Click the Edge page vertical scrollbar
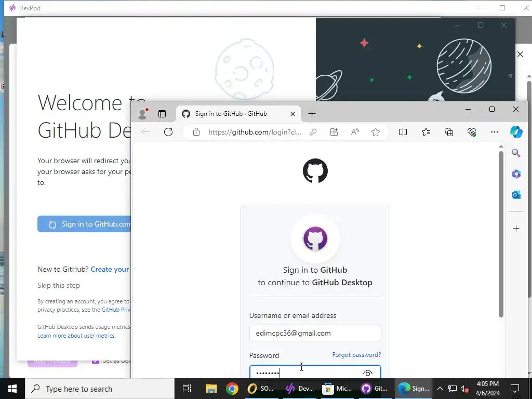Screen dimensions: 532x399 coord(501,234)
